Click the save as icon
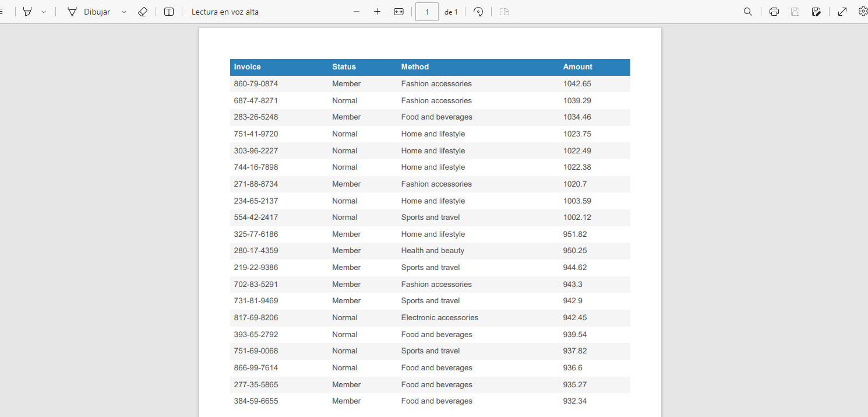 coord(816,12)
